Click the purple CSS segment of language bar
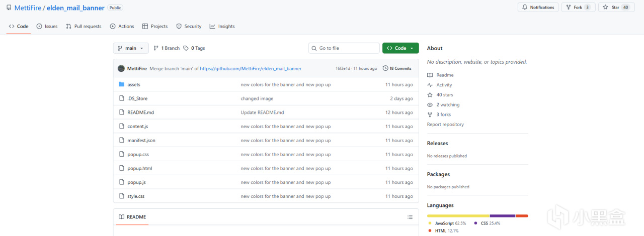Image resolution: width=644 pixels, height=236 pixels. point(503,216)
